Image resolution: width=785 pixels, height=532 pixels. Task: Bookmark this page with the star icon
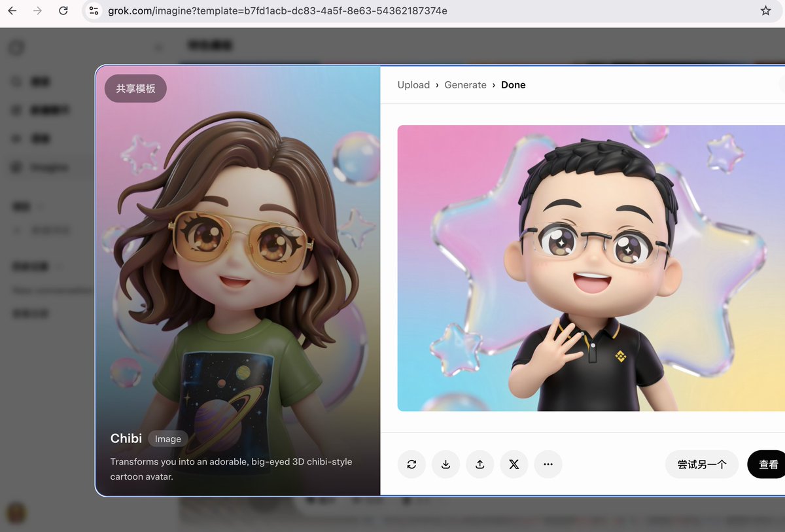[765, 10]
